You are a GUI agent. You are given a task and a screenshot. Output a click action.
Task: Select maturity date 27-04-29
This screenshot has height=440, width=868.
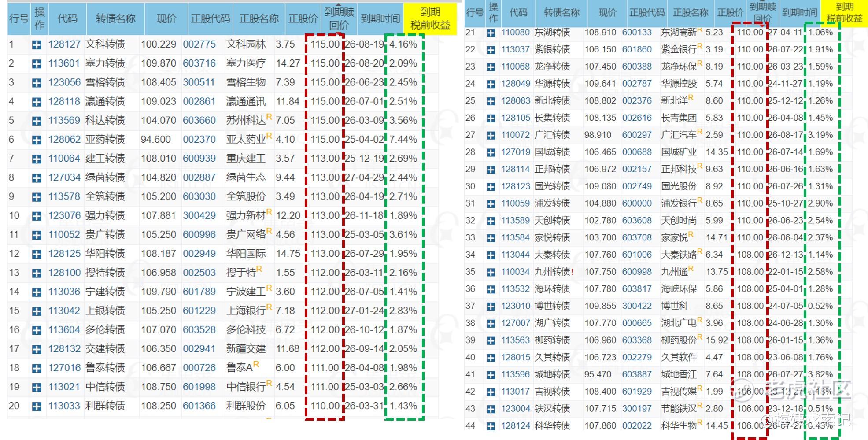(x=365, y=177)
